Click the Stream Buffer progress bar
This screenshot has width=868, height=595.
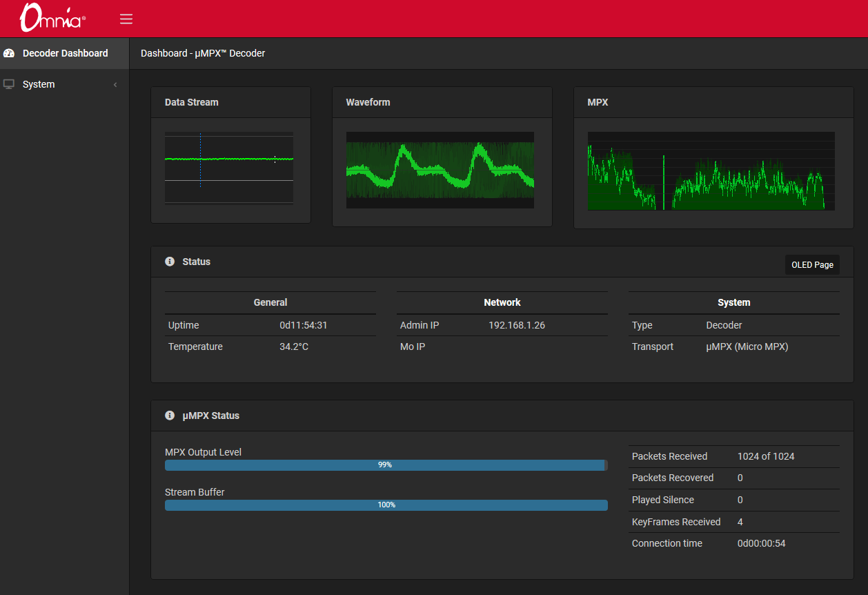(386, 505)
